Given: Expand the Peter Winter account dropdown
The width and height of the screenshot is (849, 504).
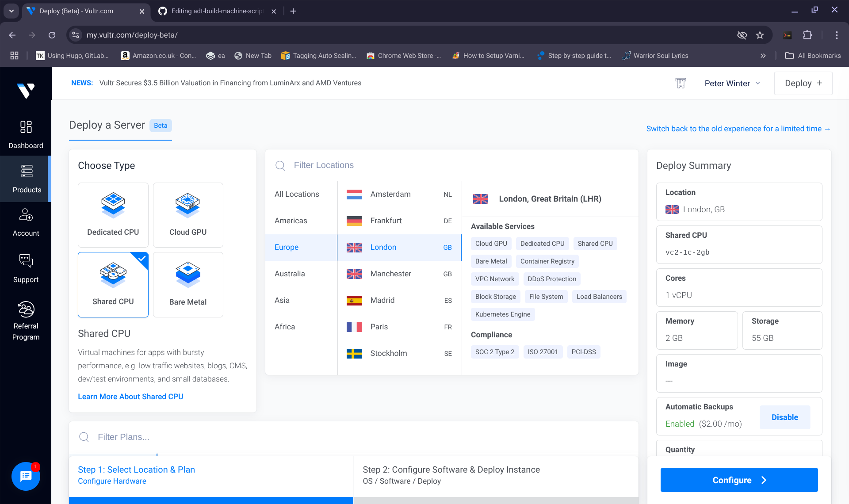Looking at the screenshot, I should coord(732,83).
